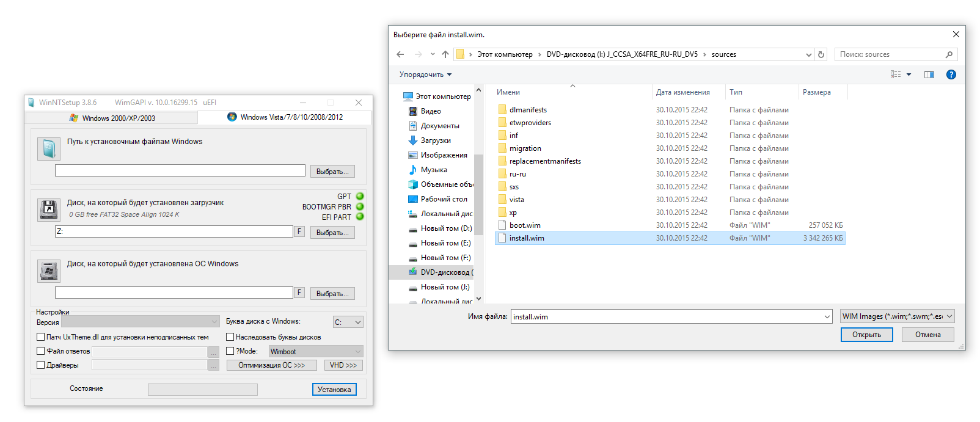
Task: Select the migration folder
Action: (x=525, y=148)
